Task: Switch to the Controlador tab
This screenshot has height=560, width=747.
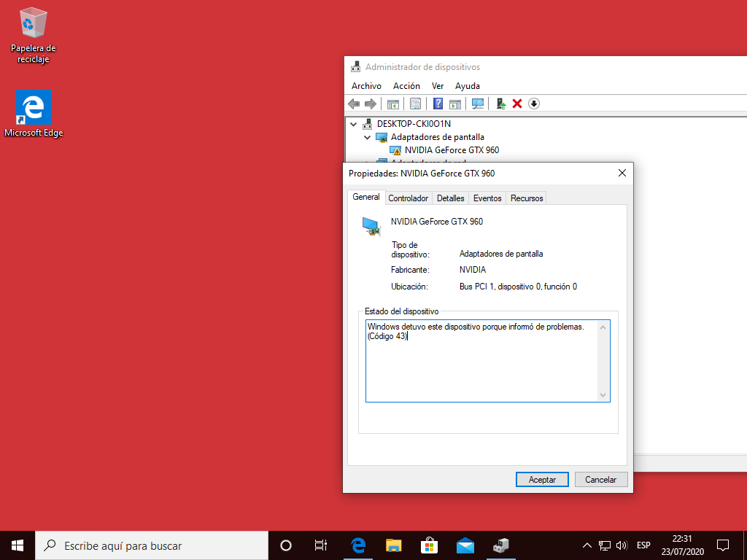Action: [x=409, y=198]
